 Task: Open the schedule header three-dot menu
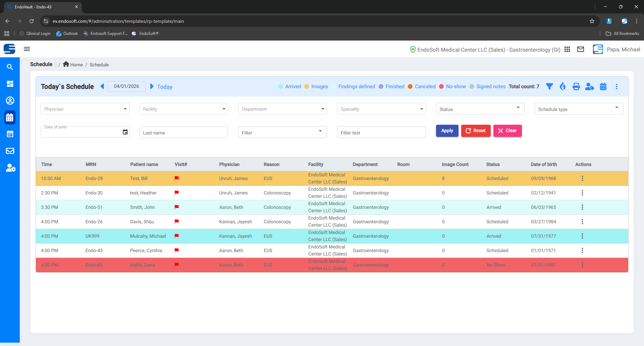coord(616,86)
